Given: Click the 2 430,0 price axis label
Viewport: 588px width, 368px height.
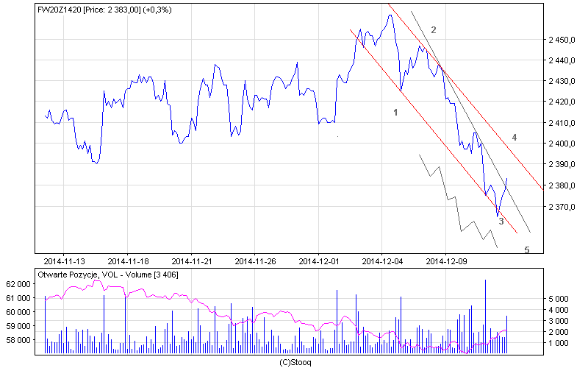Looking at the screenshot, I should [x=562, y=81].
